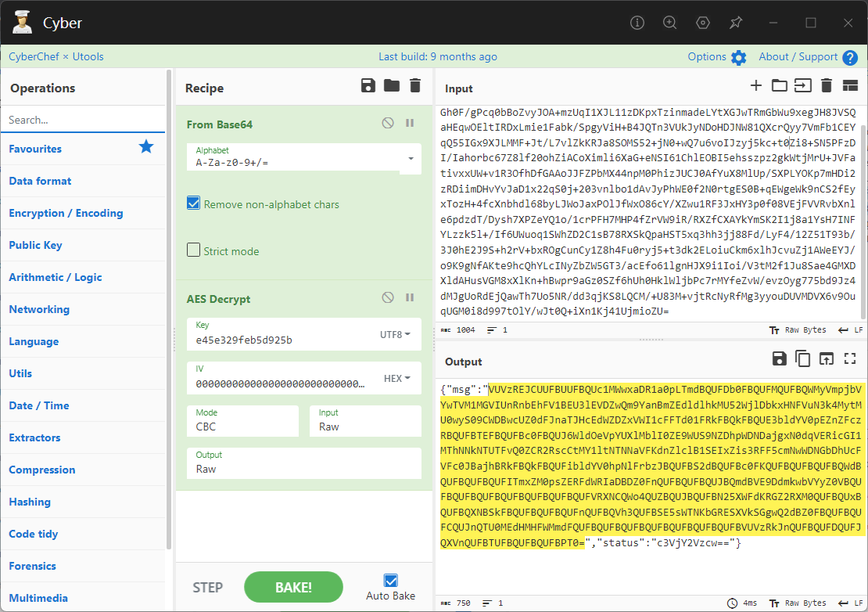Open a file as input
The width and height of the screenshot is (868, 612).
point(802,85)
